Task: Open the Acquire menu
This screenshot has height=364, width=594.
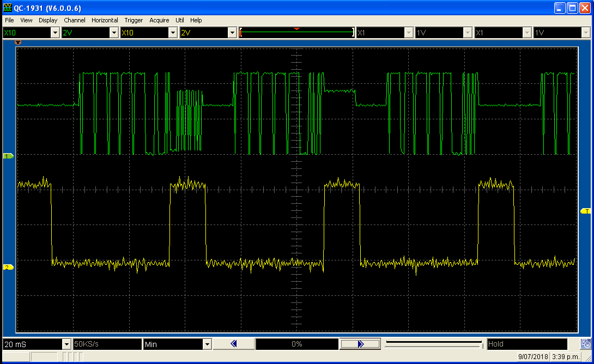Action: coord(159,20)
